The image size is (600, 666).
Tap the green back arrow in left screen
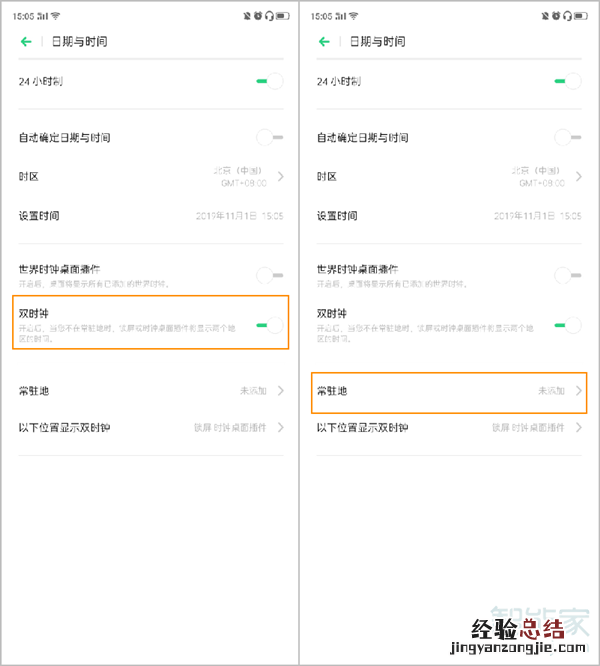(x=26, y=42)
